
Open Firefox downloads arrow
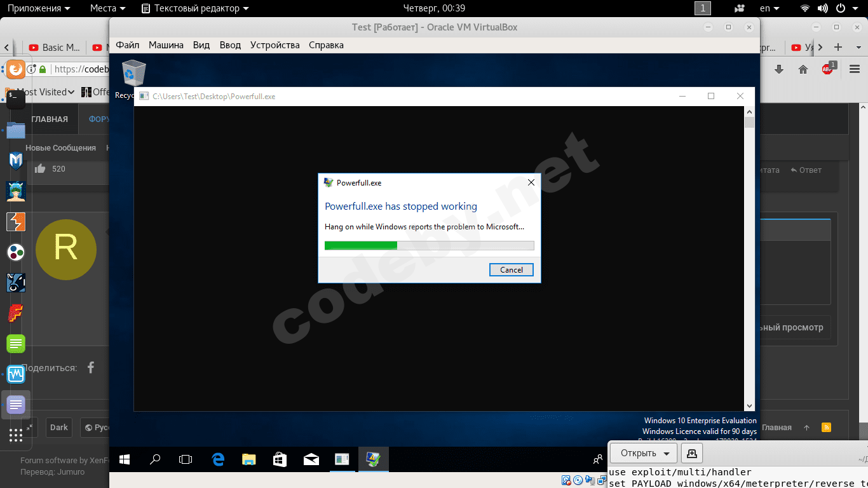pyautogui.click(x=779, y=69)
